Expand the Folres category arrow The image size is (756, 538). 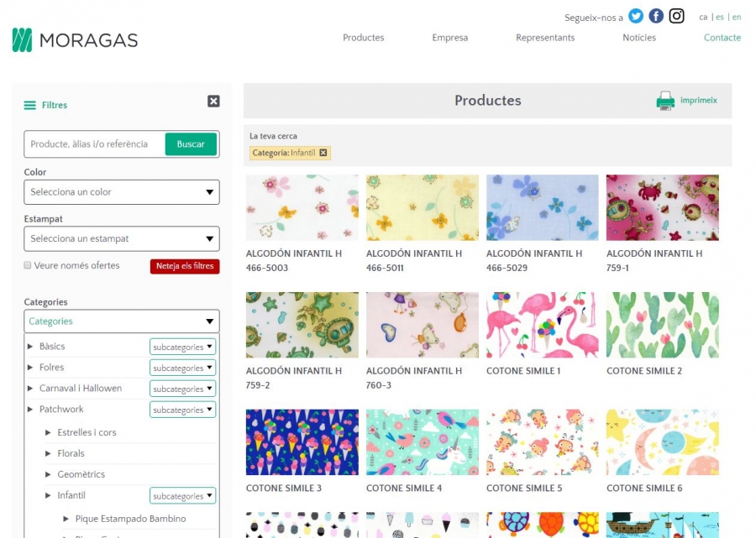click(30, 368)
